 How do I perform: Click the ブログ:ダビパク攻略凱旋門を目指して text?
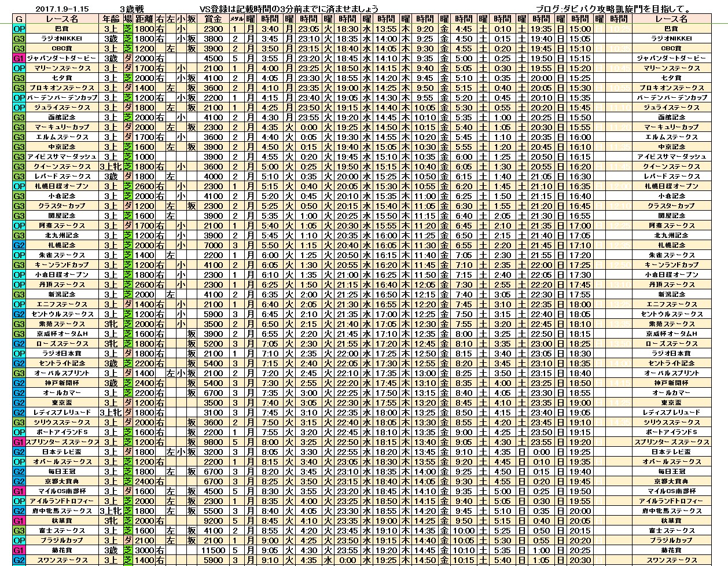[615, 9]
